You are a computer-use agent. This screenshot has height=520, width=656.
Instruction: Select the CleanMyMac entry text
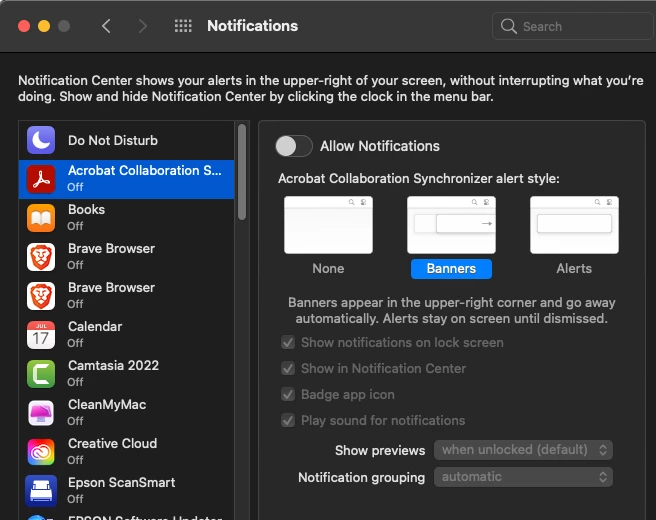tap(107, 405)
